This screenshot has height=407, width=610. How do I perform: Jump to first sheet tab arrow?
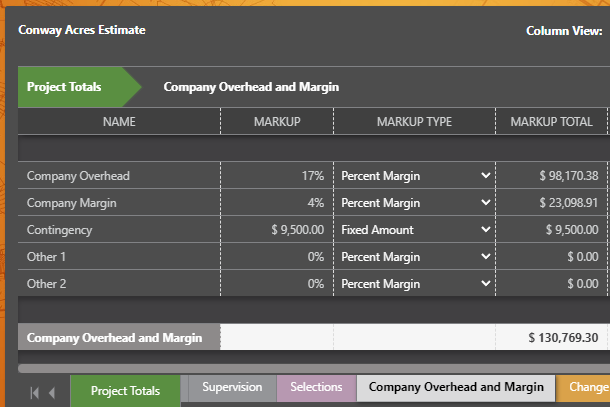click(35, 392)
